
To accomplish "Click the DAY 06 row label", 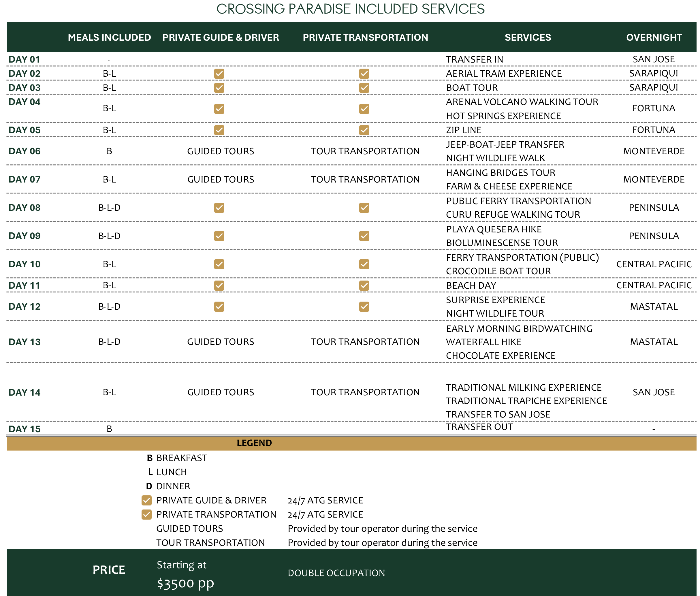I will (x=24, y=151).
